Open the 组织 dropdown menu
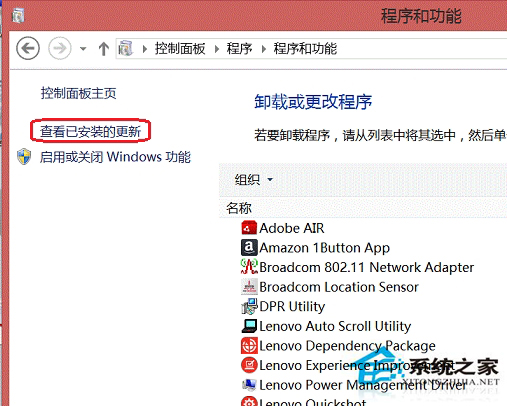Viewport: 507px width, 406px height. pos(254,180)
